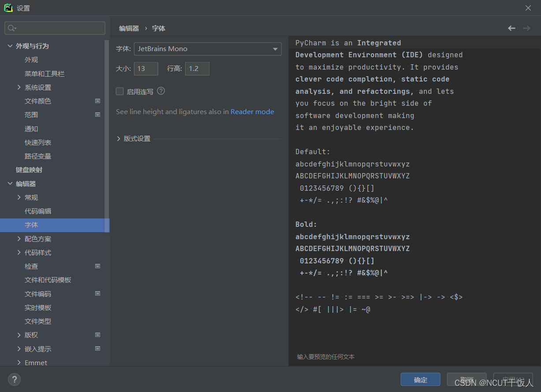Click project-level icon next to 文件颜色
The height and width of the screenshot is (392, 541).
click(98, 101)
